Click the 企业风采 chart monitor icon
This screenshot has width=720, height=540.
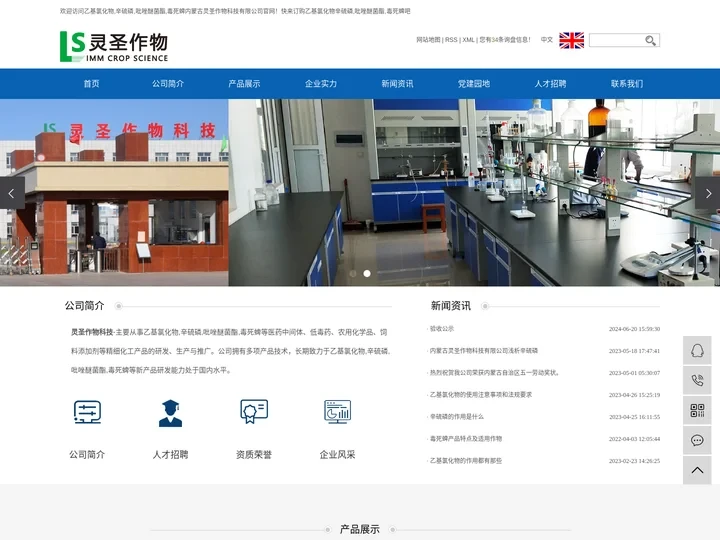[x=338, y=411]
